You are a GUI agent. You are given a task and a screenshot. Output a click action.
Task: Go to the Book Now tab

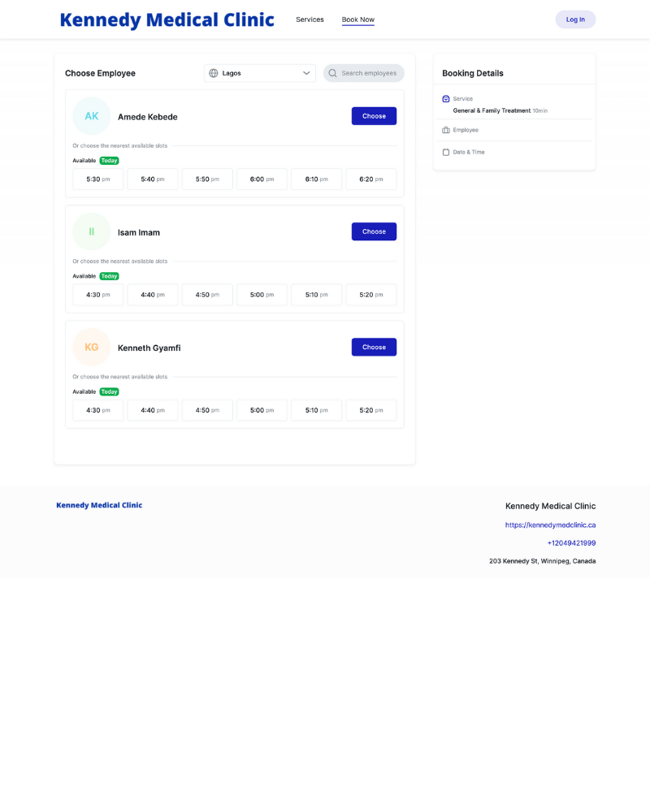pyautogui.click(x=357, y=19)
